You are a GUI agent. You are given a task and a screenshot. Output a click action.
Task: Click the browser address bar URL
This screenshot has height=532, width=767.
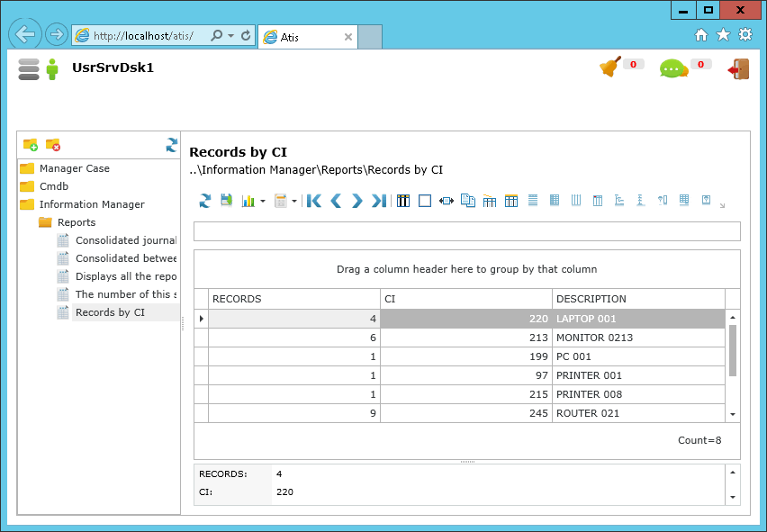(143, 36)
